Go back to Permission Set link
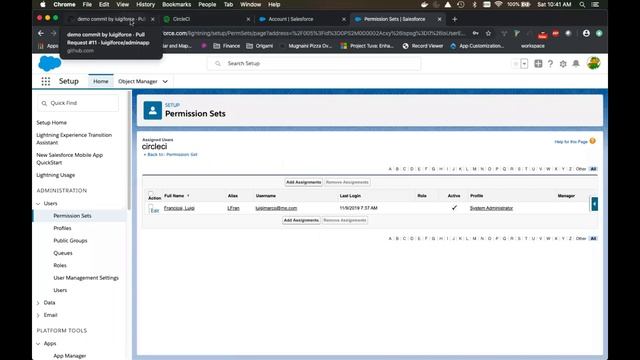This screenshot has height=360, width=640. point(171,155)
